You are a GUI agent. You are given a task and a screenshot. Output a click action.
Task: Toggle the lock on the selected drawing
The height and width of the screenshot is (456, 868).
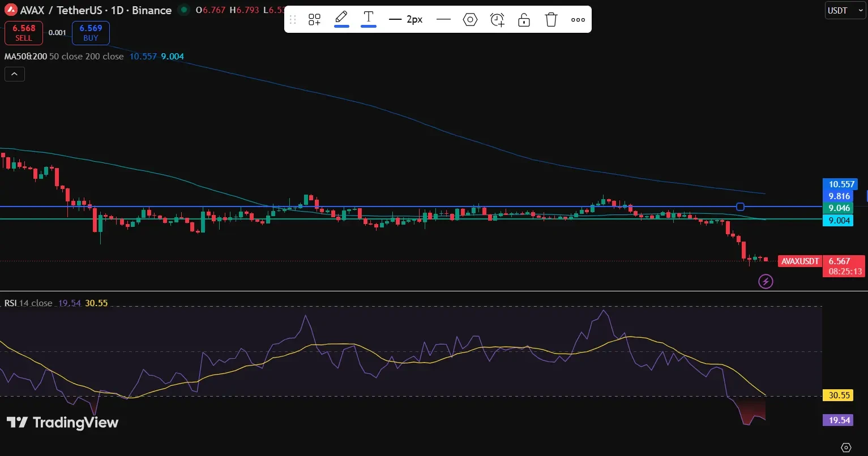[x=524, y=20]
